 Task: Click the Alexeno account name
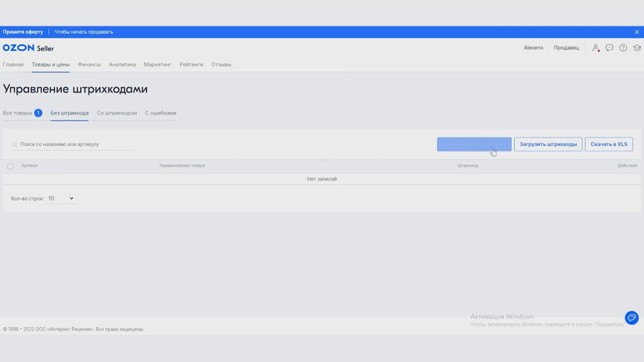(533, 48)
